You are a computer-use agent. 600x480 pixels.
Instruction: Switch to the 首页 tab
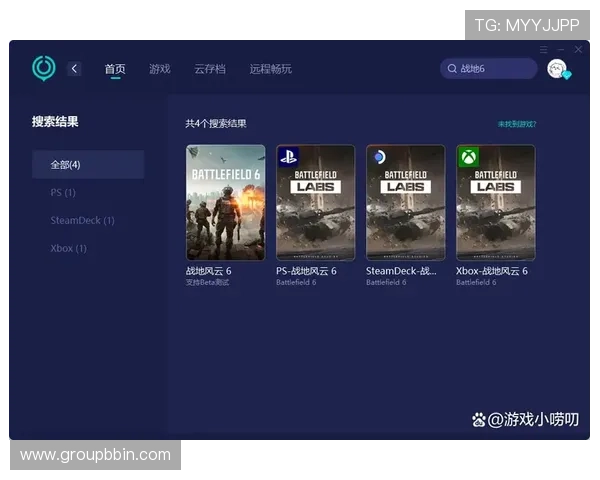pyautogui.click(x=115, y=69)
